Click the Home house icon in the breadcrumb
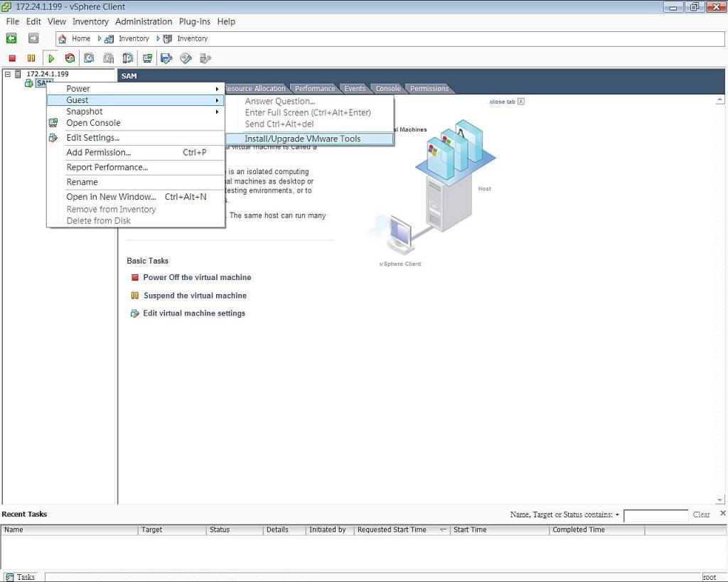The width and height of the screenshot is (728, 582). click(x=63, y=39)
